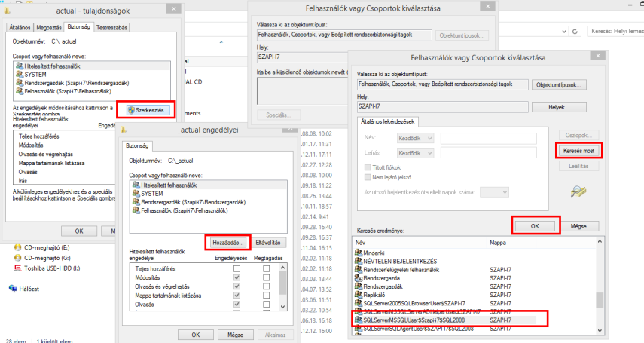Click the shield icon on Szerkesztés button
Image resolution: width=644 pixels, height=343 pixels.
[132, 111]
